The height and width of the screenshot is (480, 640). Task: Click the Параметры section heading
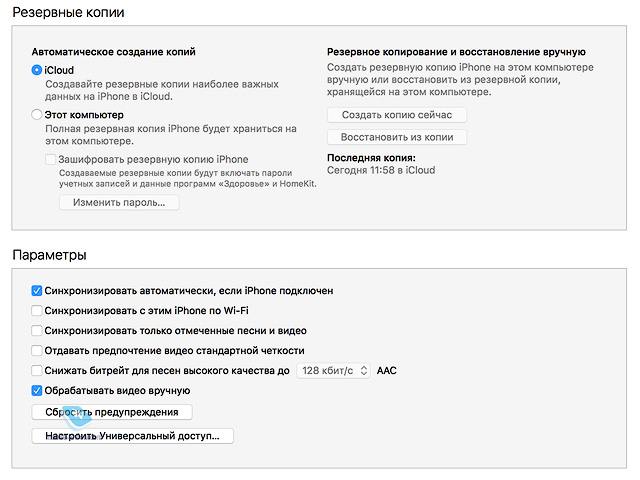tap(49, 255)
